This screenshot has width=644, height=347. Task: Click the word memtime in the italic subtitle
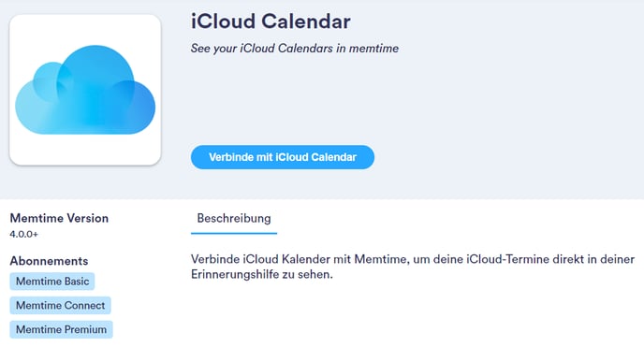tap(373, 49)
